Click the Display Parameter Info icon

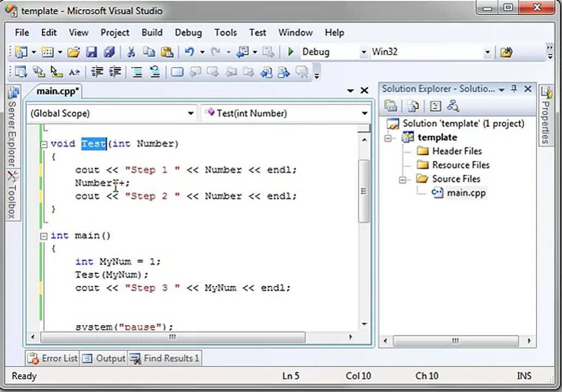click(39, 72)
